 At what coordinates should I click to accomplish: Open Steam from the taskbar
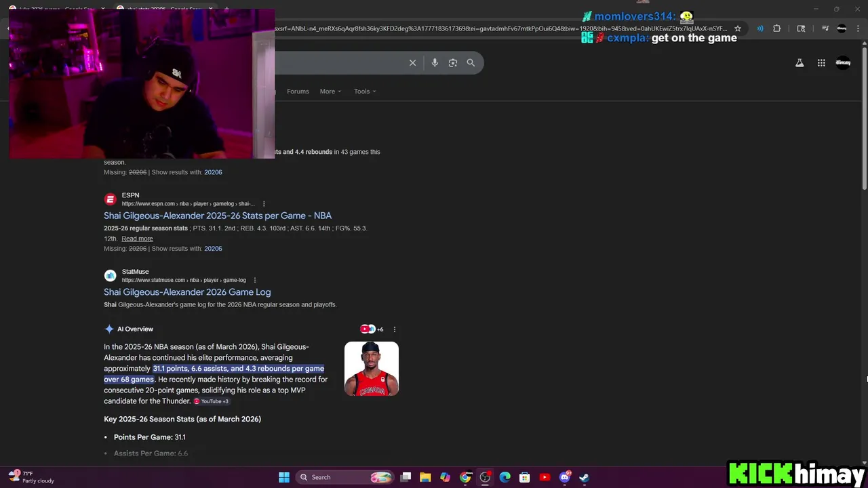584,477
